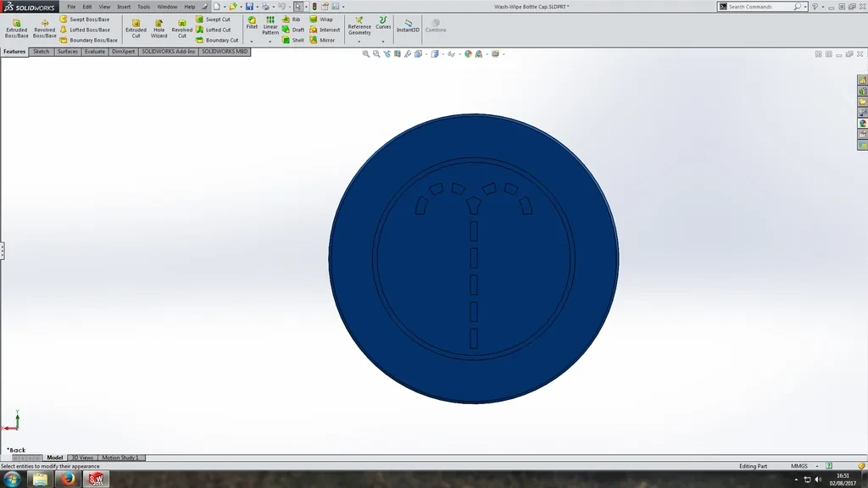868x488 pixels.
Task: Switch to the DimXpert tab
Action: point(123,52)
